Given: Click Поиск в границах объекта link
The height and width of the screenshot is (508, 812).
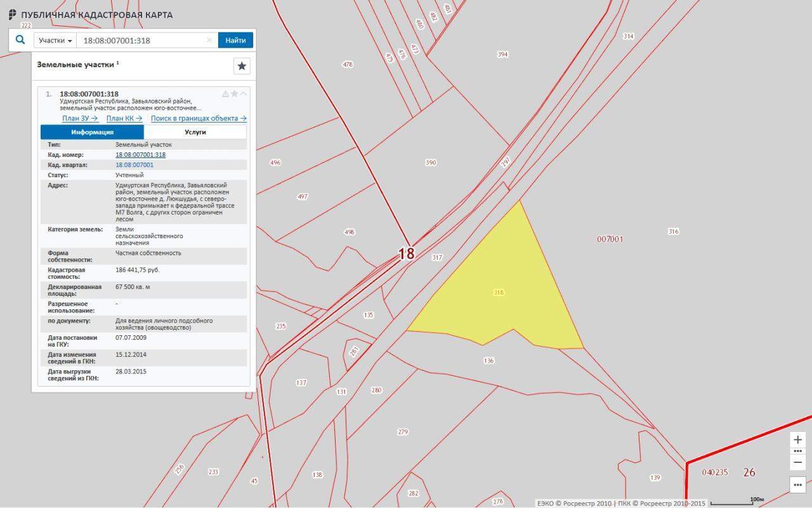Looking at the screenshot, I should coord(199,118).
